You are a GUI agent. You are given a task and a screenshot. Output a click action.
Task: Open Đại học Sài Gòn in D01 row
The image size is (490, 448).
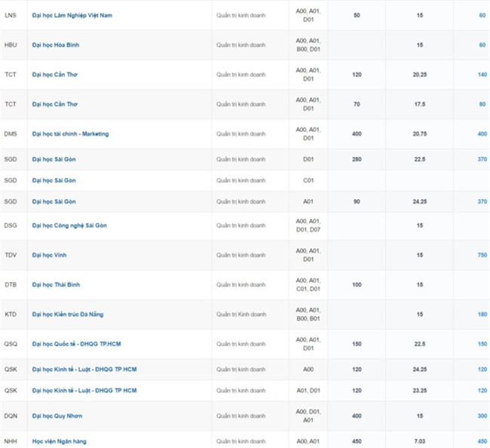pyautogui.click(x=54, y=159)
